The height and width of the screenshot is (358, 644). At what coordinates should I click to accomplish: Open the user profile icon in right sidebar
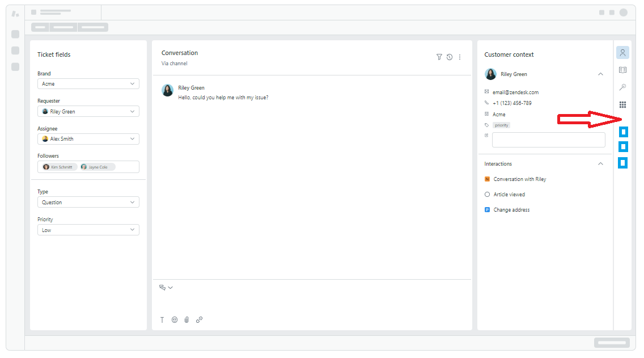[x=622, y=53]
